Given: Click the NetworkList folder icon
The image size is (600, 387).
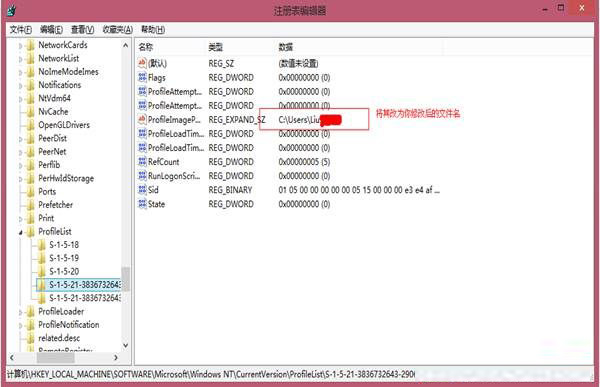Looking at the screenshot, I should (x=31, y=59).
